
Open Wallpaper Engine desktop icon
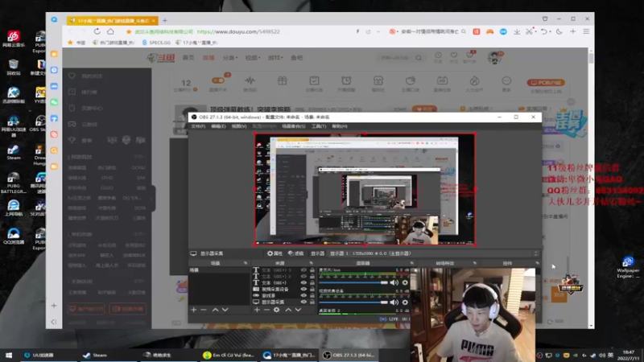pyautogui.click(x=628, y=267)
